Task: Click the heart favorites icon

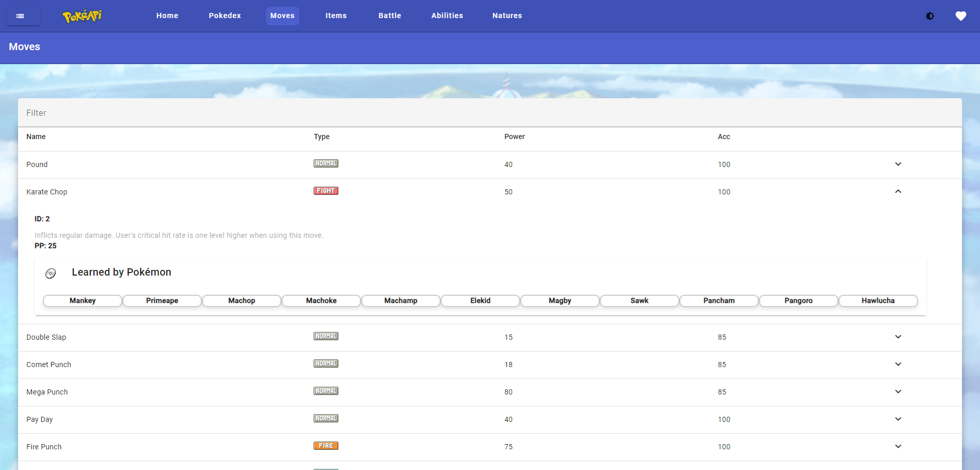Action: coord(960,16)
